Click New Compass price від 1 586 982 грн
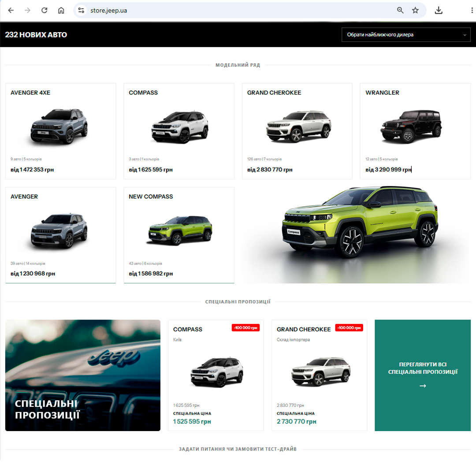This screenshot has width=476, height=476. click(x=151, y=274)
